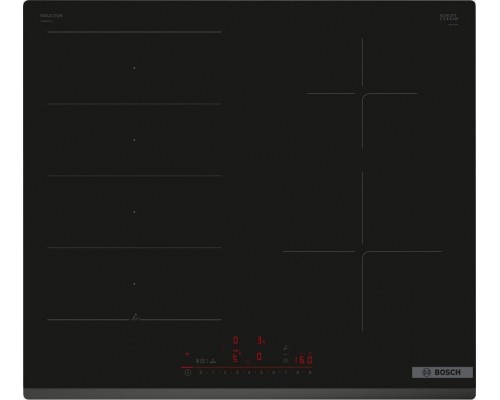The image size is (500, 400).
Task: Tap the flex zone marker on the bottom left line
Action: 135,317
